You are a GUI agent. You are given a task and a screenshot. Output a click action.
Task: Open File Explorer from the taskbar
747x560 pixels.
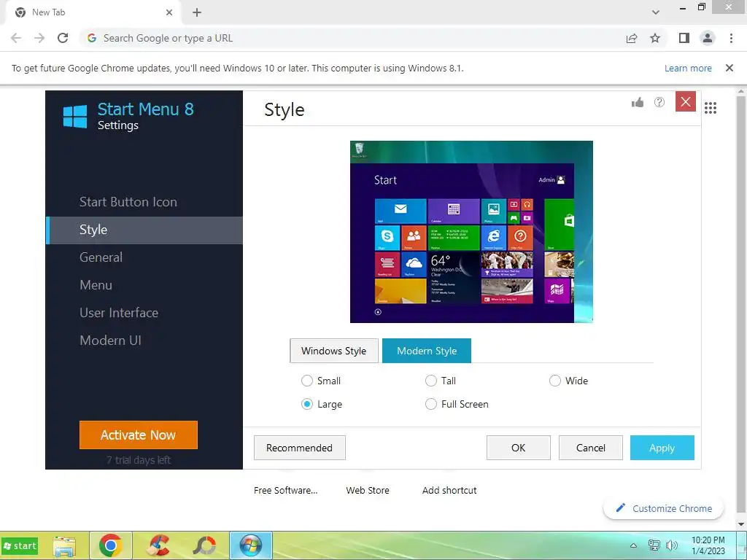click(64, 546)
